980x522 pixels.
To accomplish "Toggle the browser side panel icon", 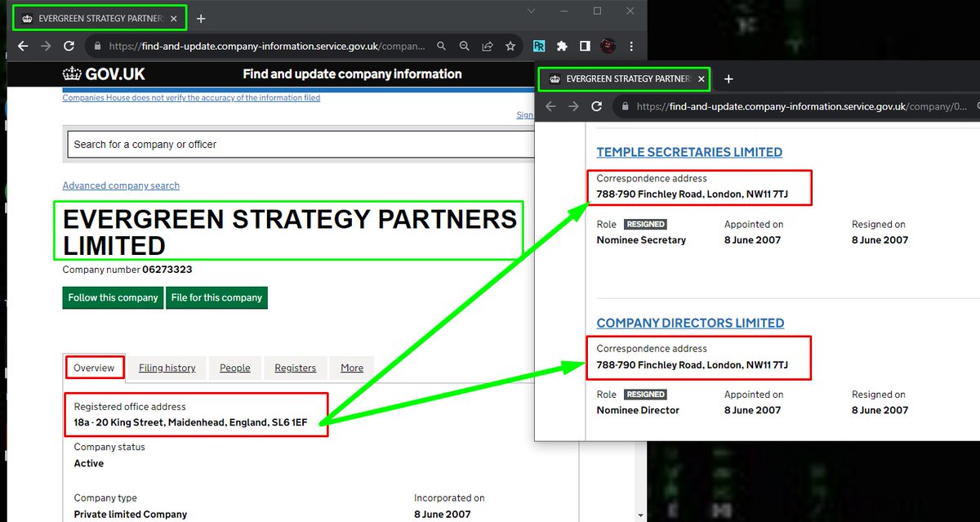I will click(x=585, y=47).
